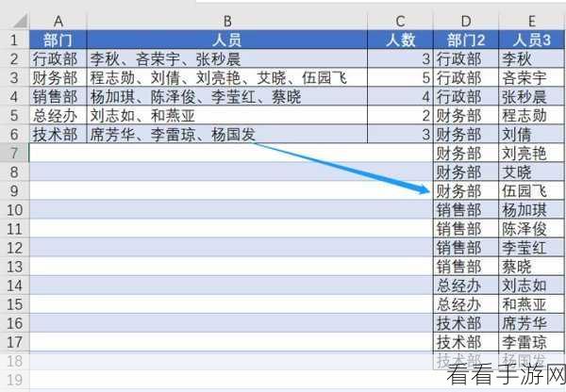The image size is (566, 392).
Task: Select column A header
Action: tap(58, 22)
